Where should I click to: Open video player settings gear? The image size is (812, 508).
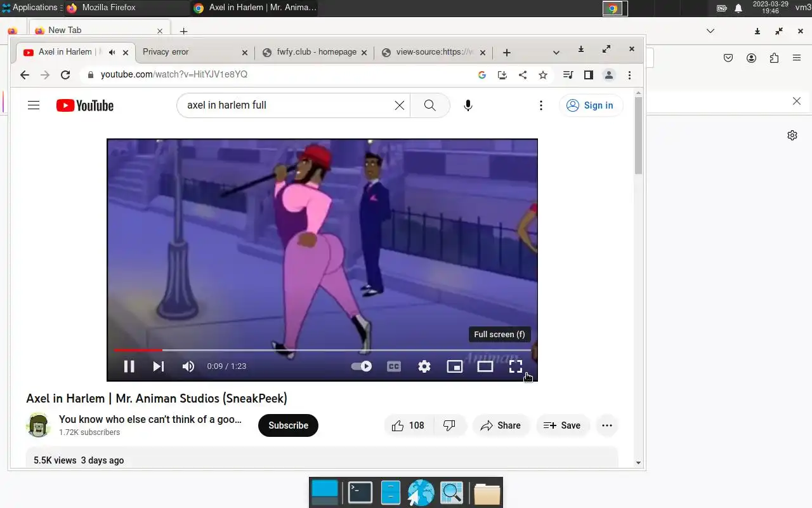point(424,366)
